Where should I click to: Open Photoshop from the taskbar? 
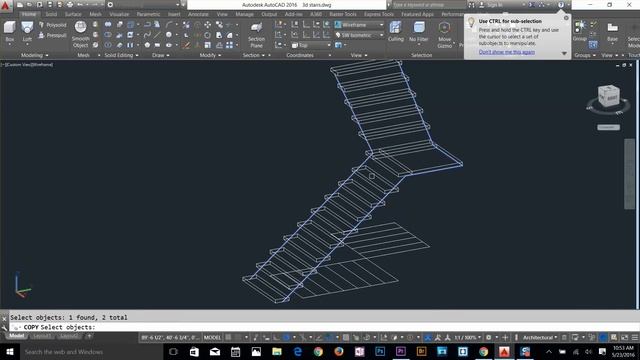(380, 351)
